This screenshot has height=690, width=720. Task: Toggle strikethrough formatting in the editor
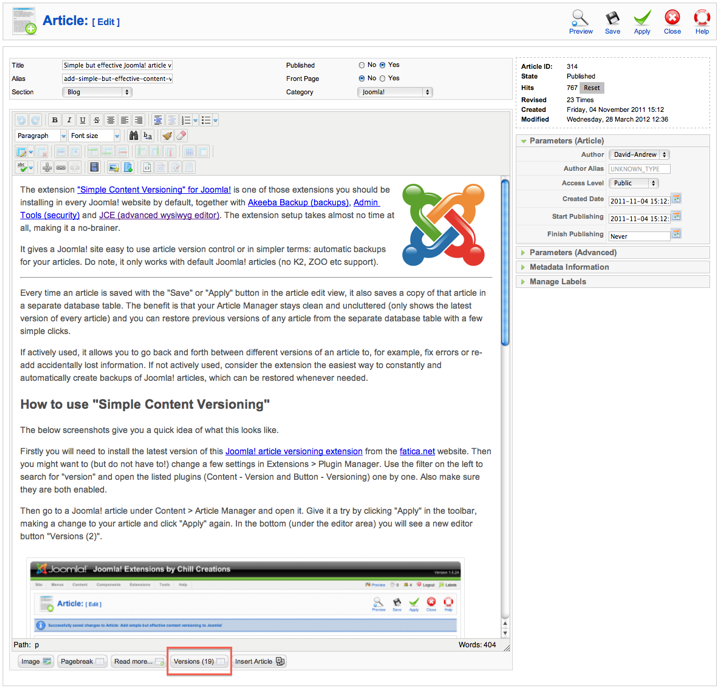tap(96, 120)
